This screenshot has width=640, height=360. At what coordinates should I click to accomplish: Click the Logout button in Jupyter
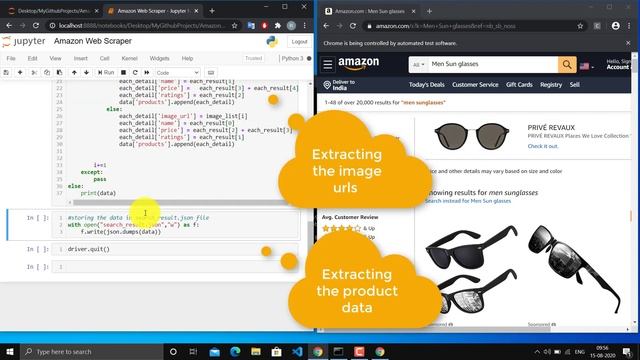coord(299,42)
